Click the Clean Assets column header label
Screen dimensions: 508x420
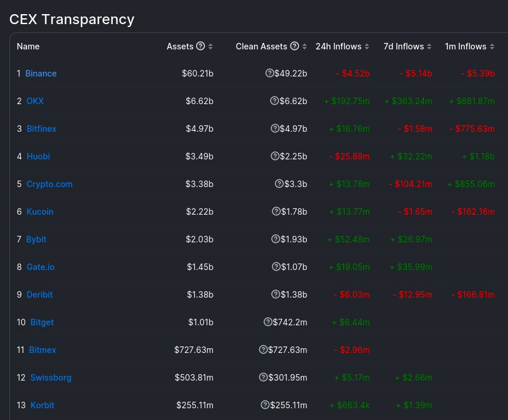[262, 46]
